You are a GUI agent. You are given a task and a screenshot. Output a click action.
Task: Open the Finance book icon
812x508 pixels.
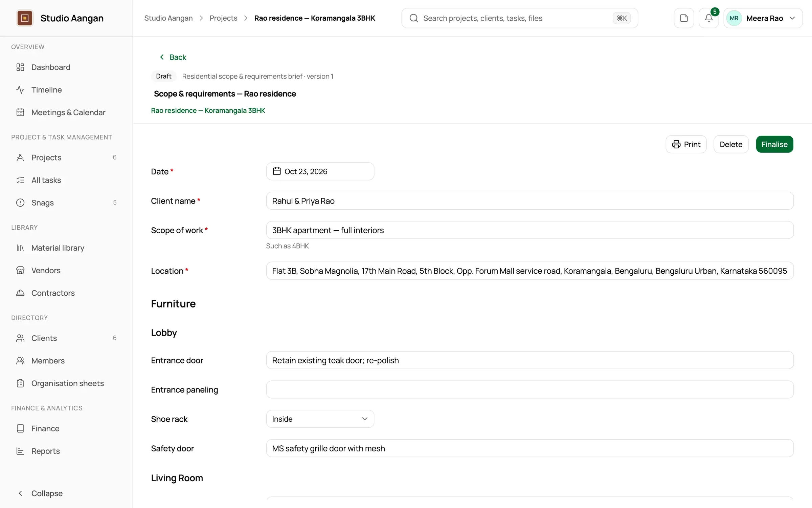point(20,428)
